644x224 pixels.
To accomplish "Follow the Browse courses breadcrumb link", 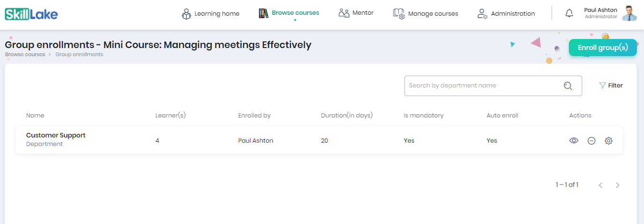I will pyautogui.click(x=25, y=54).
